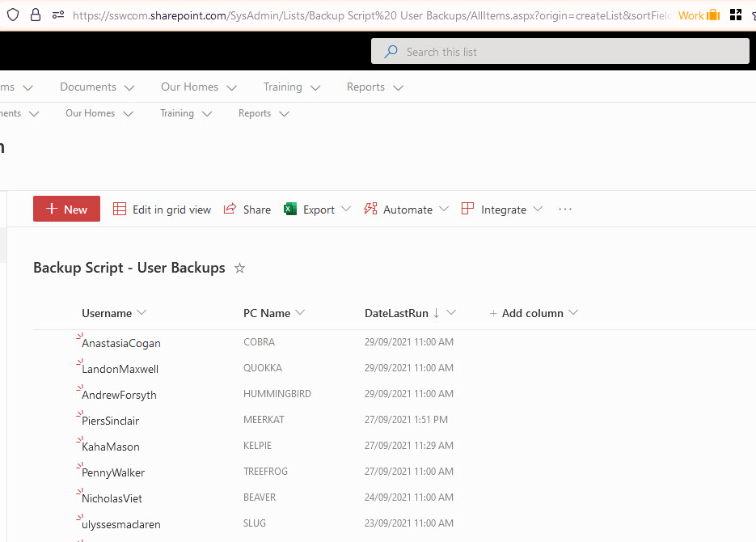
Task: Open the PC Name column dropdown
Action: [300, 313]
